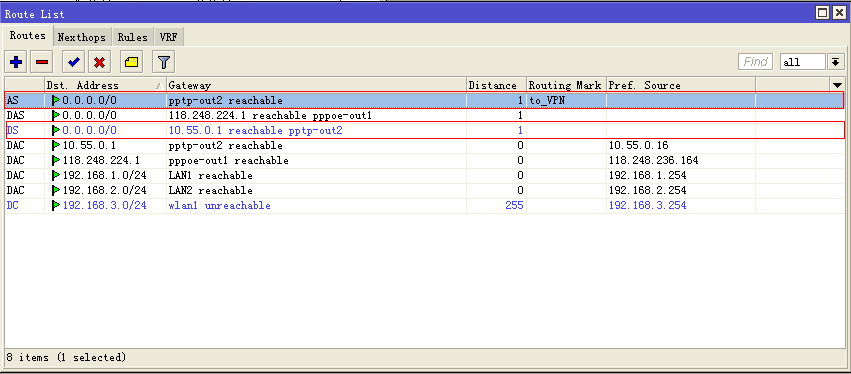Maximize the Route List window
Viewport: 851px width, 374px height.
[823, 12]
